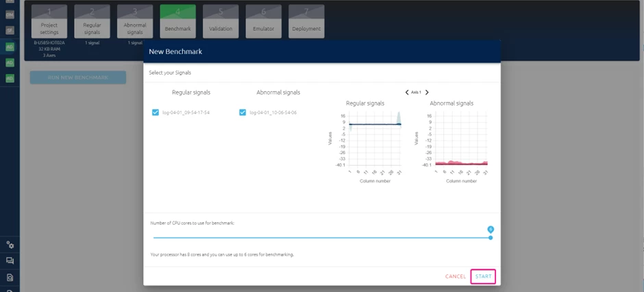Uncheck abnormal signal log-04-01_10-06-54-06
This screenshot has height=292, width=644.
[x=243, y=112]
